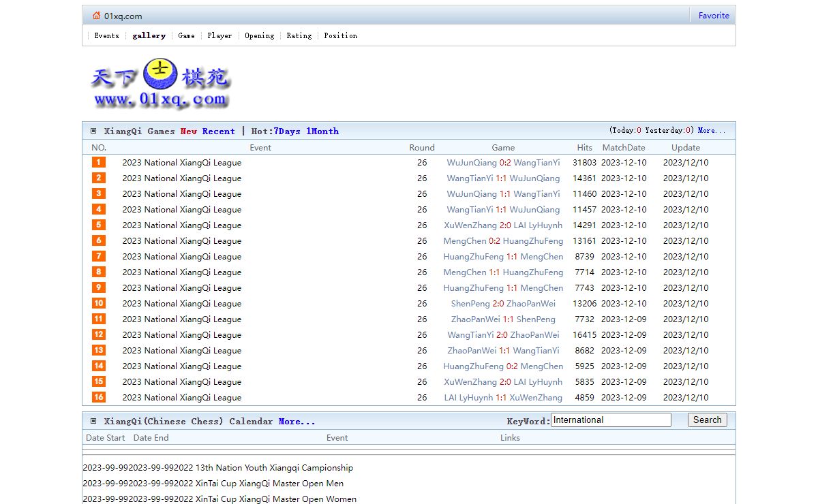Open game ZhaoPanWei 1:1 ShenPeng
This screenshot has height=504, width=818.
coord(503,319)
